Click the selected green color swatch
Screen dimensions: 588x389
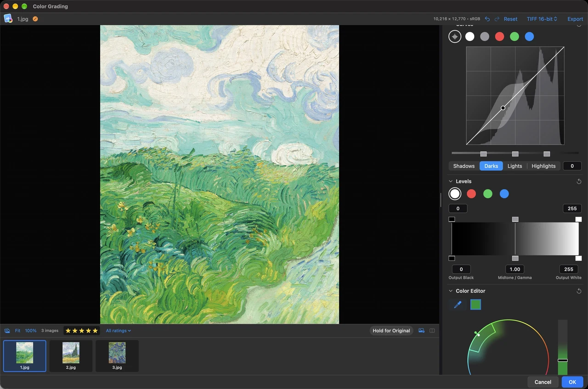[476, 304]
